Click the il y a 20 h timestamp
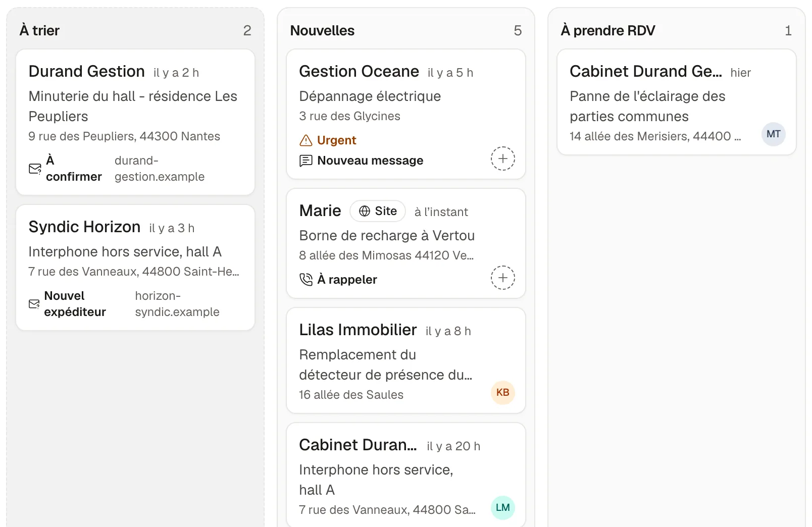This screenshot has width=812, height=527. [453, 446]
